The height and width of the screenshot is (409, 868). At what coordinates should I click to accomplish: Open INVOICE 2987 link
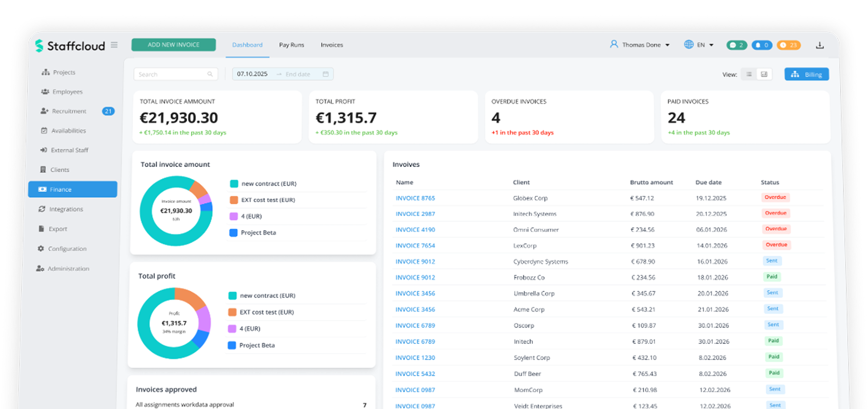tap(415, 214)
